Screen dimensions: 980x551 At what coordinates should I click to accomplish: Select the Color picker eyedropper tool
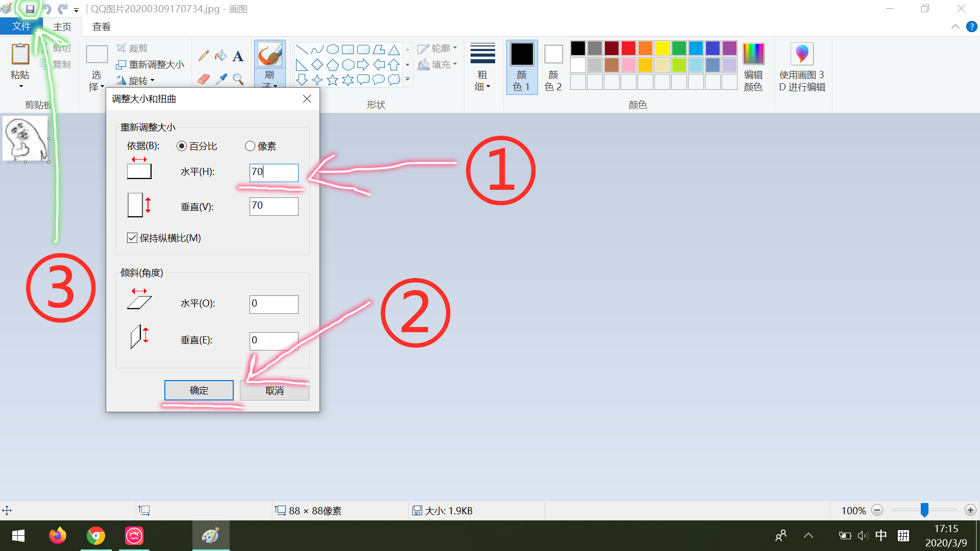pyautogui.click(x=221, y=79)
